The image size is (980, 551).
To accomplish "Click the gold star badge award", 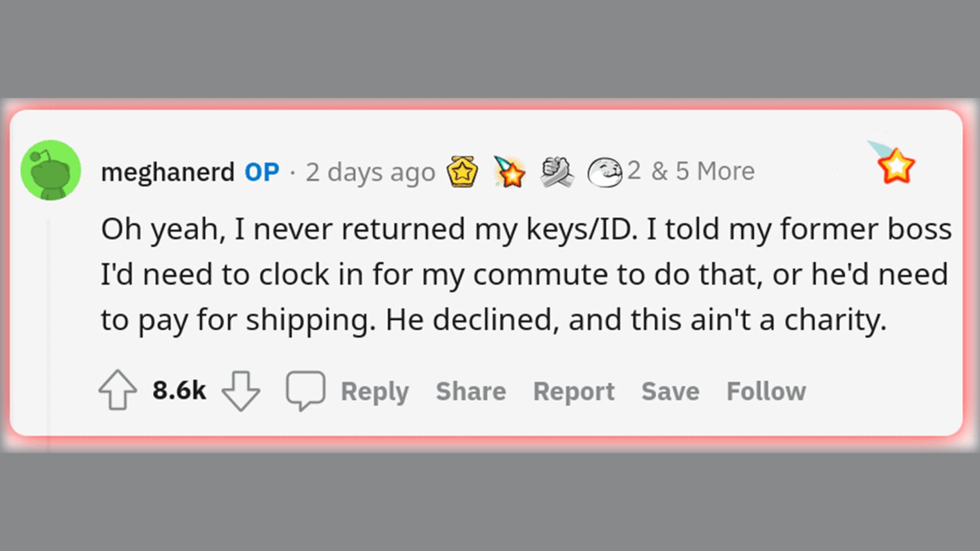I will [462, 171].
